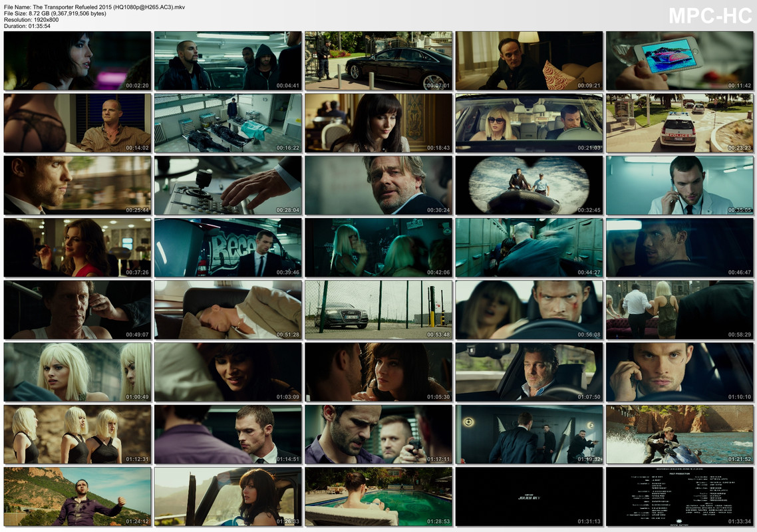Click the frame timestamped 00:25:44
Viewport: 757px width, 532px height.
(x=77, y=186)
